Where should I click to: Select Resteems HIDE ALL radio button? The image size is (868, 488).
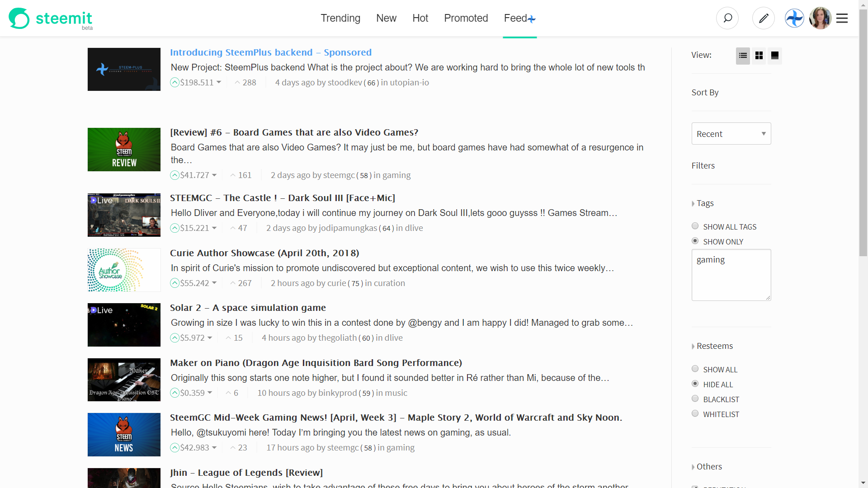[x=695, y=384]
